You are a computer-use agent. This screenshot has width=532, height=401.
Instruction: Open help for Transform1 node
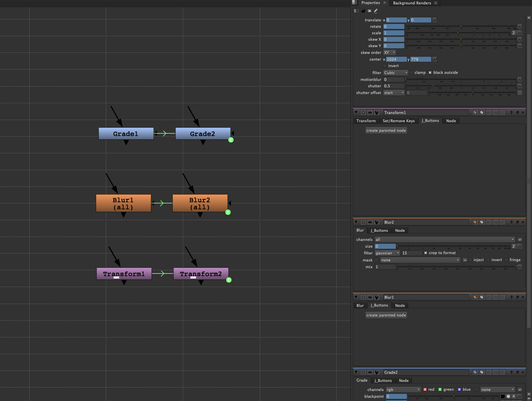point(511,112)
